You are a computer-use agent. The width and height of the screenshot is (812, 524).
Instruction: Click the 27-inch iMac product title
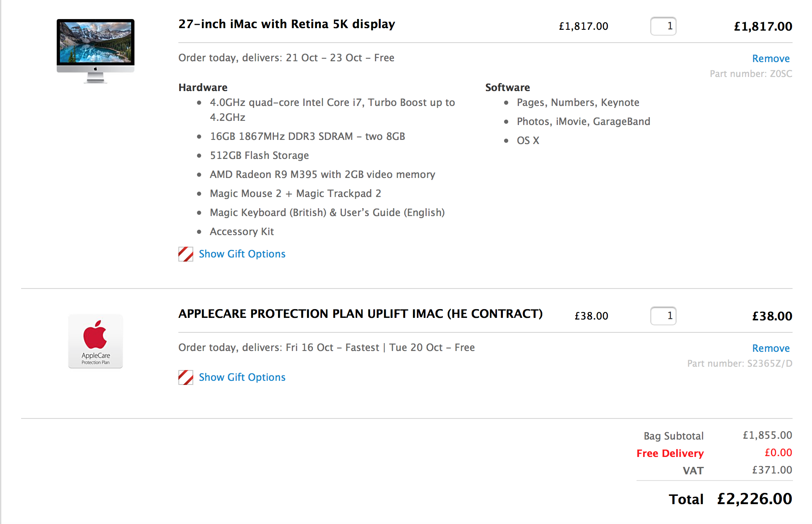tap(286, 24)
